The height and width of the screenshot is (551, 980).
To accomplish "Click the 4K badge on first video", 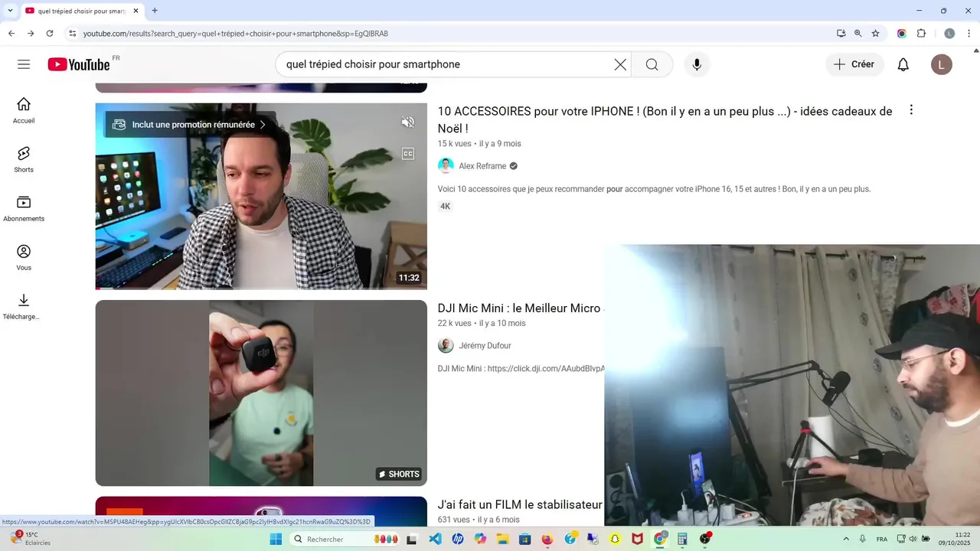I will point(445,207).
